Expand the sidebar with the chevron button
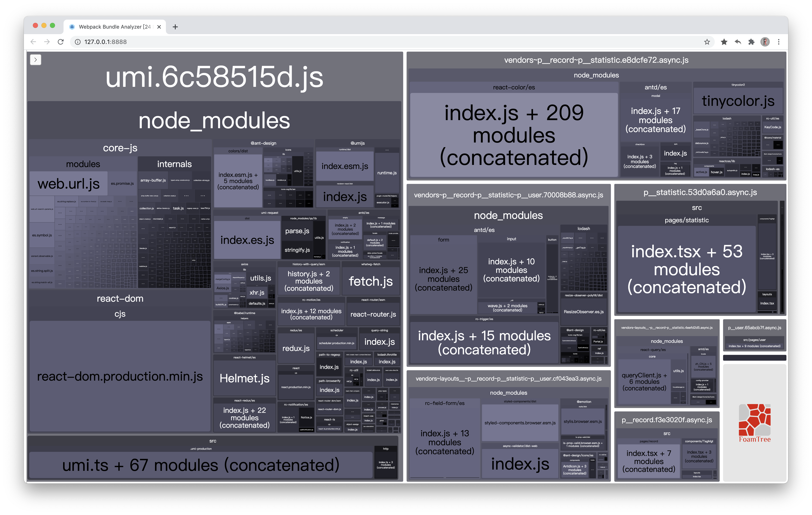Viewport: 812px width, 515px height. [x=35, y=60]
